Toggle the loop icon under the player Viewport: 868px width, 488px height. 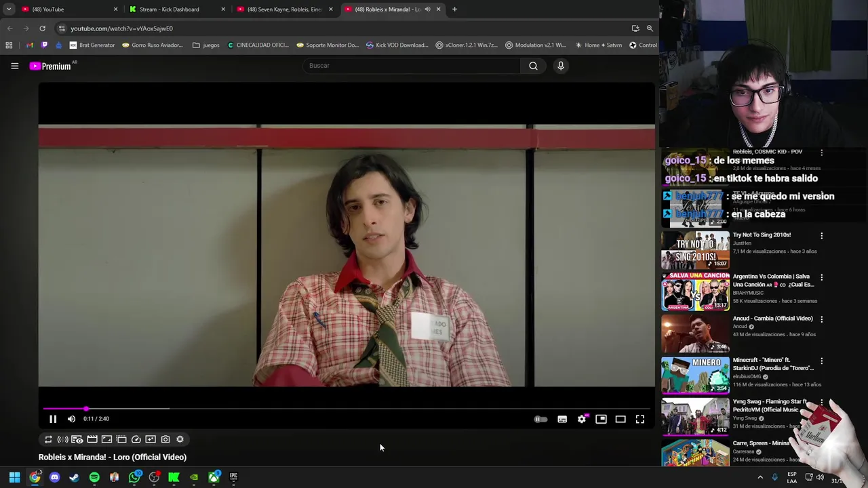[x=48, y=439]
